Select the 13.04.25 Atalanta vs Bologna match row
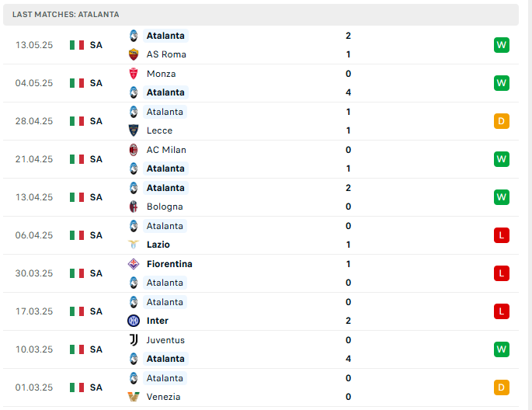The height and width of the screenshot is (410, 532). coord(261,197)
